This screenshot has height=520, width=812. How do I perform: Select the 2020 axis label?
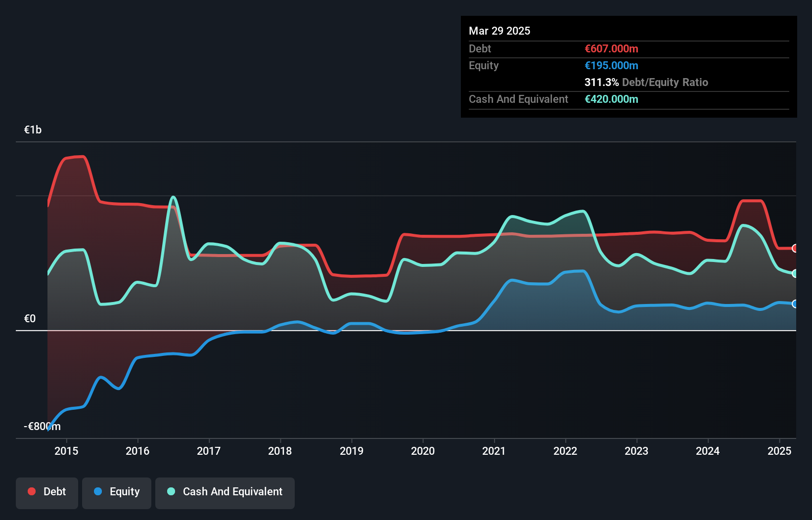(x=423, y=451)
